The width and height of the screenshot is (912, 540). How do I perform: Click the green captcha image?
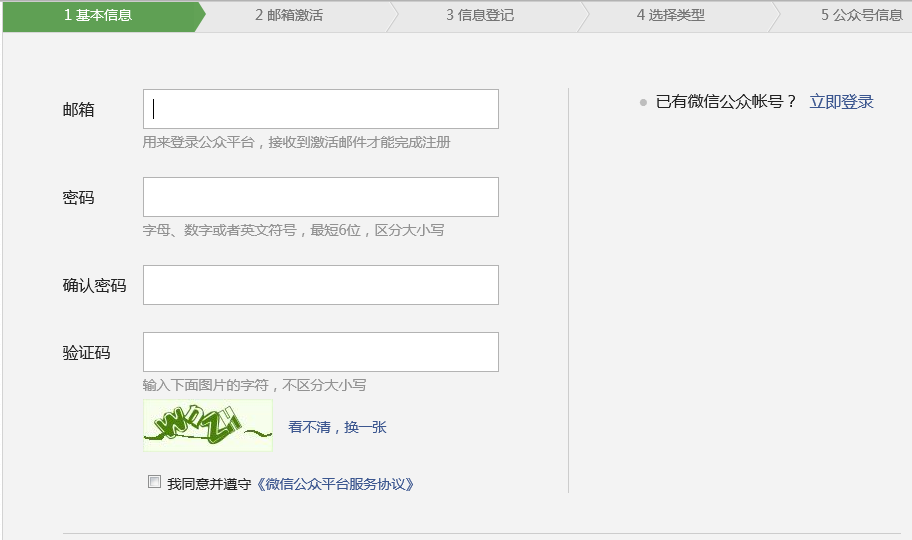click(x=208, y=425)
